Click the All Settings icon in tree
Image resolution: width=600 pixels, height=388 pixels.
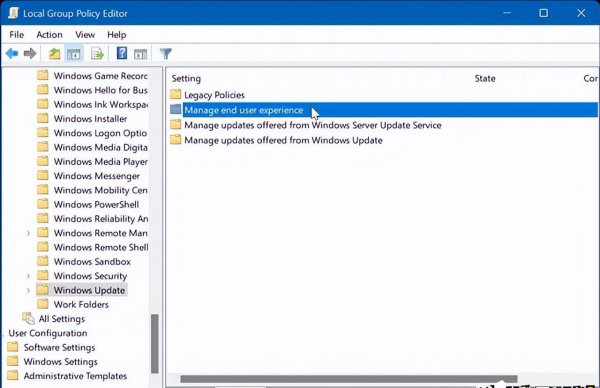pyautogui.click(x=29, y=318)
